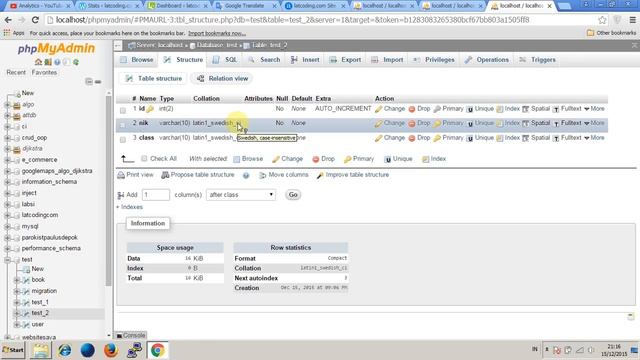This screenshot has width=640, height=360.
Task: Open Recent tables list
Action: [16, 72]
